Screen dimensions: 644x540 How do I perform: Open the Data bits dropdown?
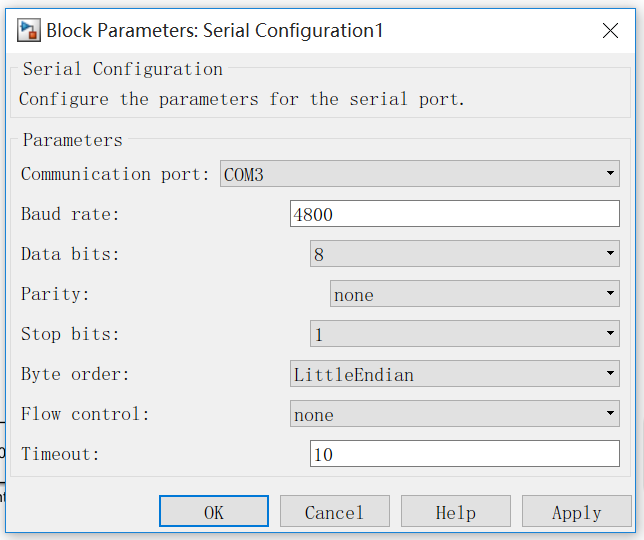coord(465,253)
